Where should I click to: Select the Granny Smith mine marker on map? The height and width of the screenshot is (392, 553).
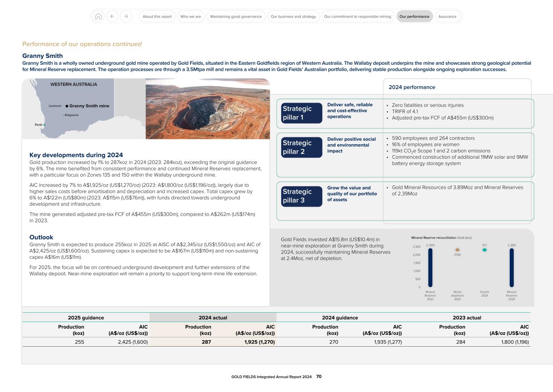point(67,106)
